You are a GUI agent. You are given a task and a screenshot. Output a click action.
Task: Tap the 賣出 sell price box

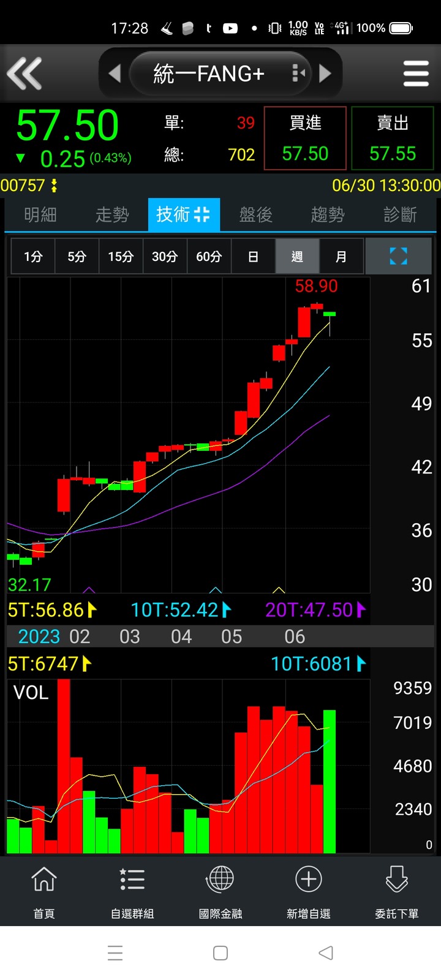[393, 138]
